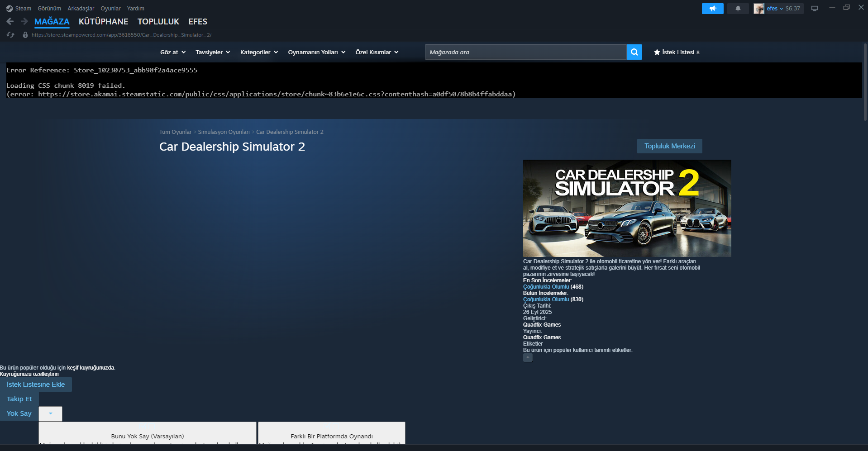Viewport: 868px width, 451px height.
Task: Switch to the TOPLULUK tab
Action: [158, 22]
